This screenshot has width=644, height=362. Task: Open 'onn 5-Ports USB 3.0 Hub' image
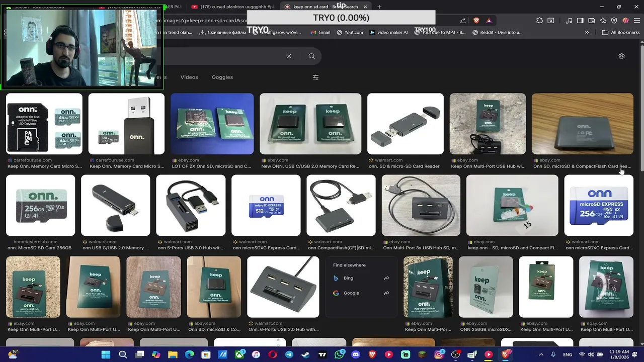[191, 205]
